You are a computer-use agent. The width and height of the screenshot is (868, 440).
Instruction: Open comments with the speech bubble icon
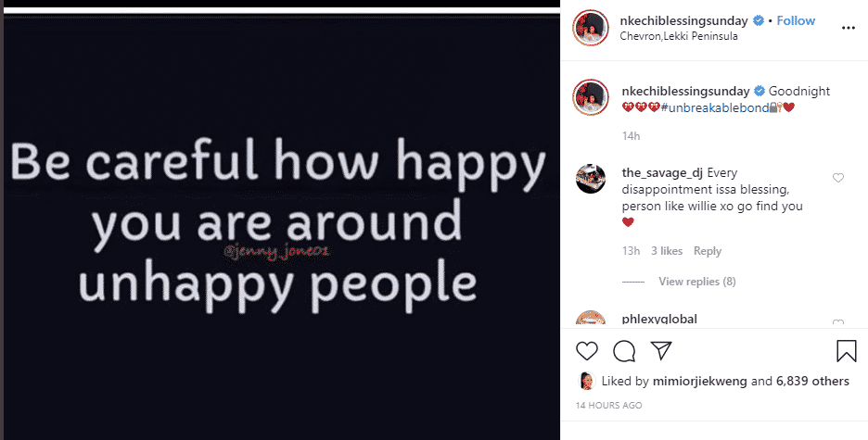(624, 351)
